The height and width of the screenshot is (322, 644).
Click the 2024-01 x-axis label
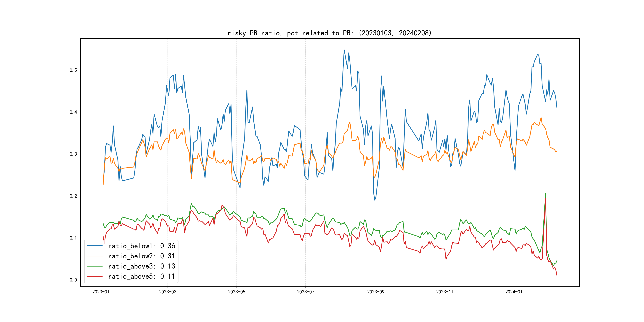tap(514, 292)
